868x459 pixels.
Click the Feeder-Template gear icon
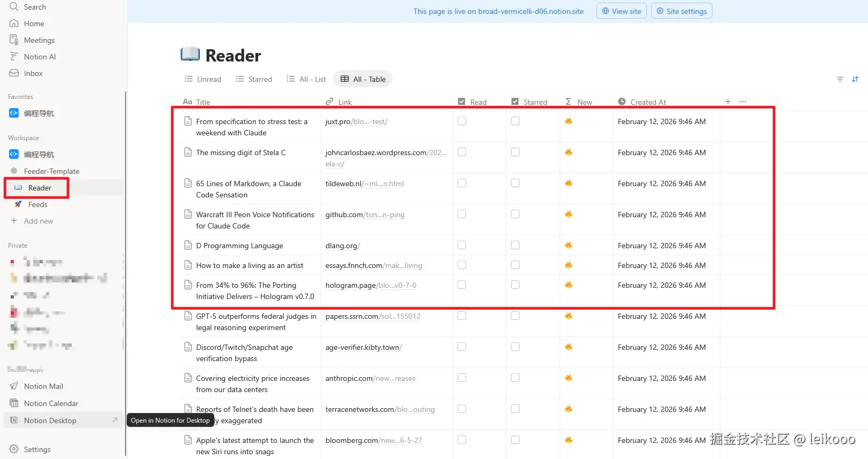click(14, 171)
